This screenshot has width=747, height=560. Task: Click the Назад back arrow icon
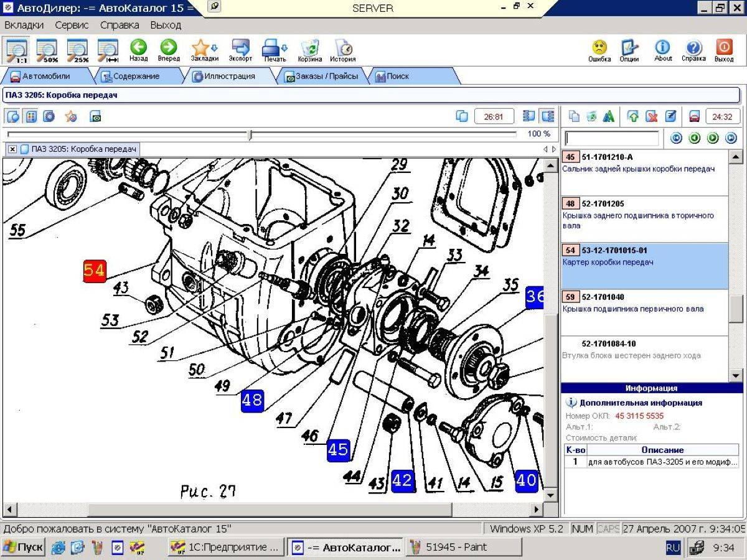[138, 47]
